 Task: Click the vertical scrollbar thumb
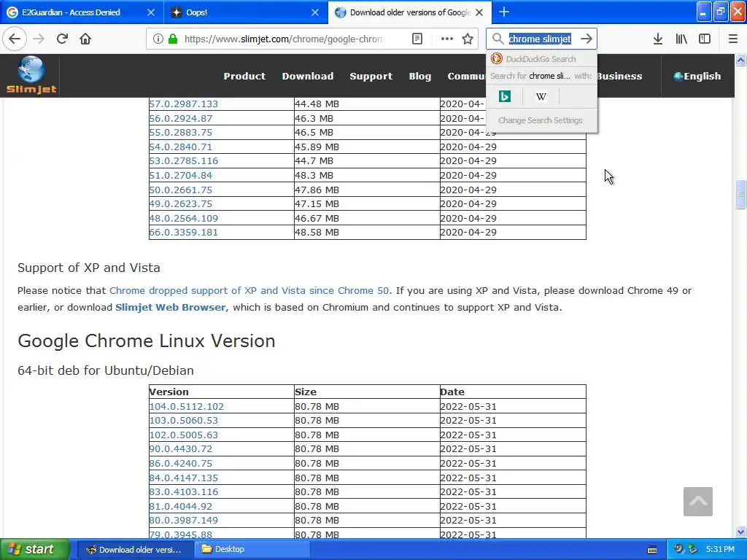(740, 194)
